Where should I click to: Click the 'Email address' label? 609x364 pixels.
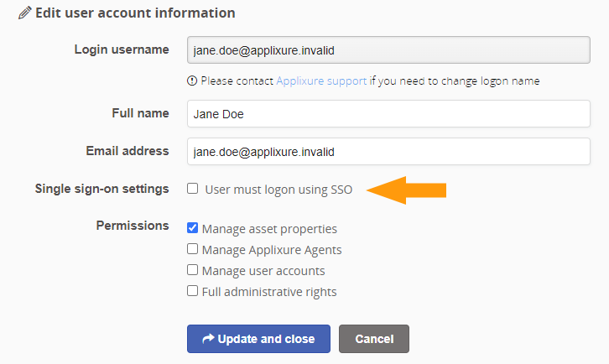(x=128, y=151)
